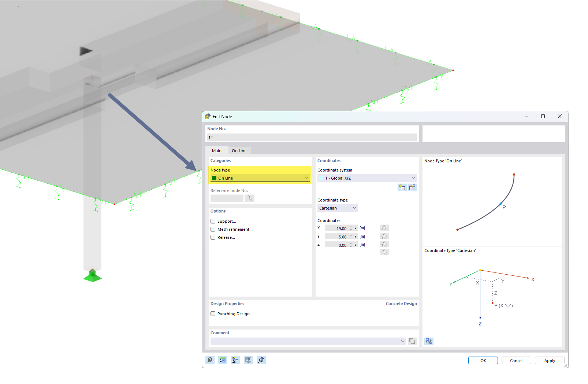
Task: Pick Y coordinate graphically icon
Action: coord(384,236)
